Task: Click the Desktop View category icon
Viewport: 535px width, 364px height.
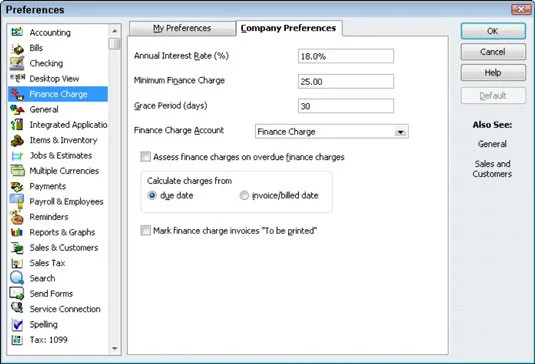Action: point(17,78)
